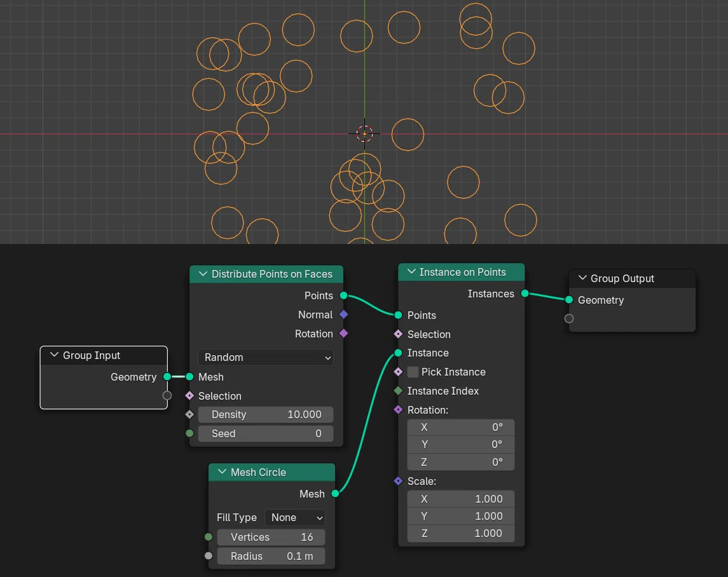Click the Density input socket
Image resolution: width=728 pixels, height=577 pixels.
click(x=189, y=414)
